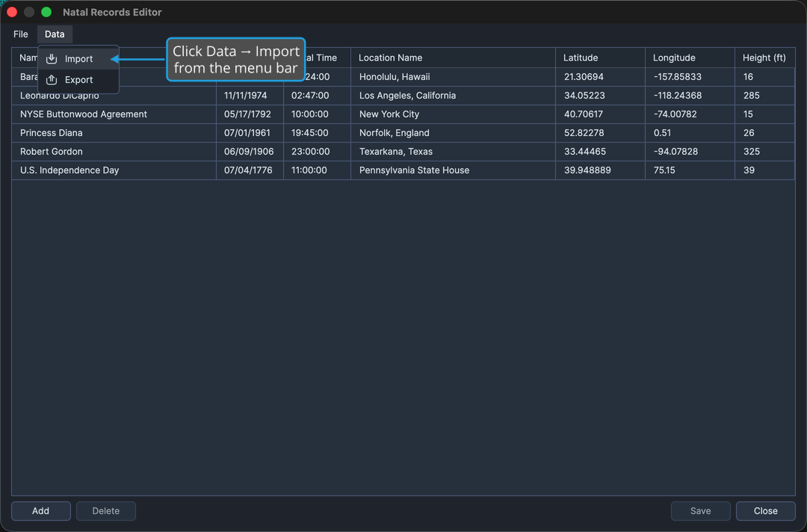The image size is (807, 532).
Task: Click the Pennsylvania State House location cell
Action: (x=453, y=170)
